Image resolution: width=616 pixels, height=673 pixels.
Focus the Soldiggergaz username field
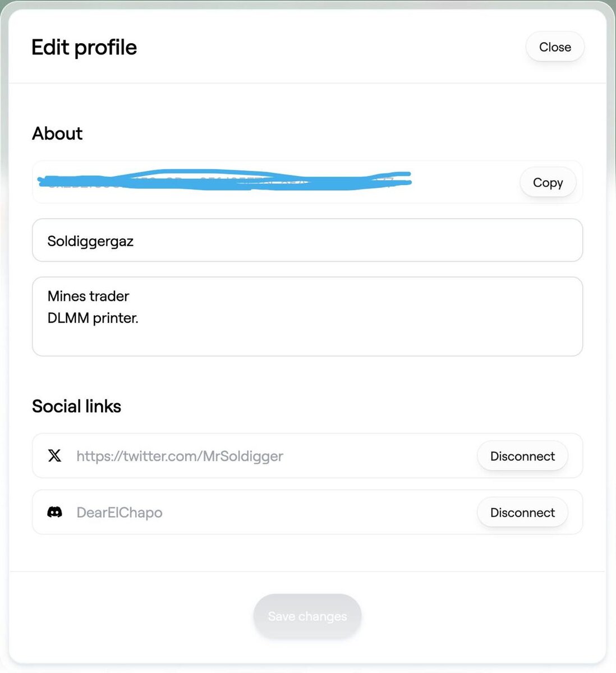pyautogui.click(x=307, y=240)
